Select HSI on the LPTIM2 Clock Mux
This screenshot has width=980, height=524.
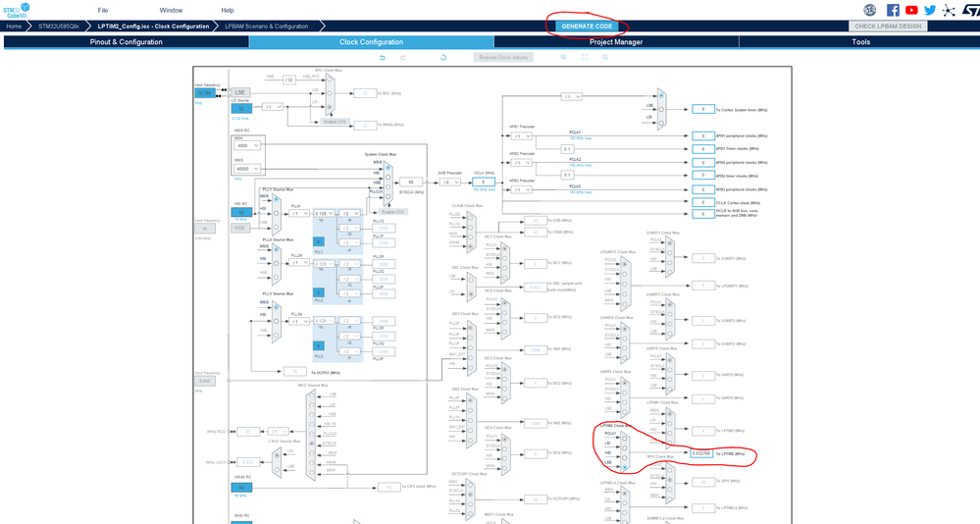[624, 457]
